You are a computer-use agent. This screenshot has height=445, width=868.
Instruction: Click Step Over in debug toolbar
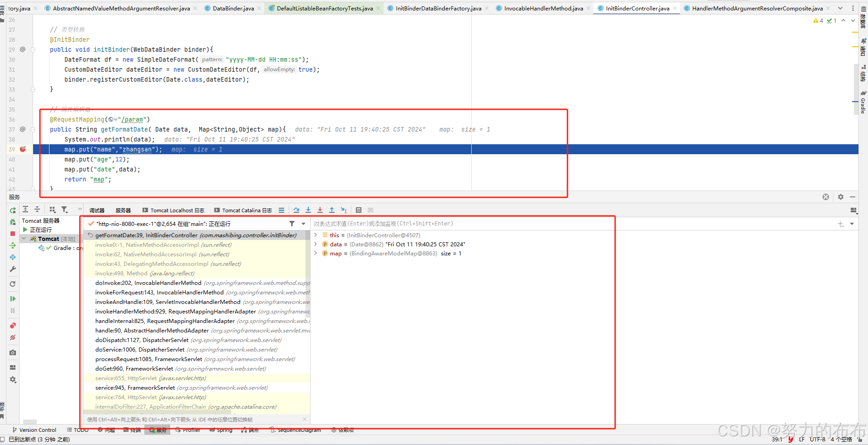(x=296, y=210)
